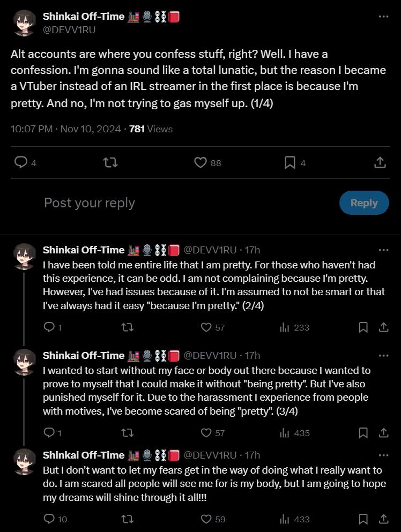Click the 17h timestamp on the 2/4 reply
This screenshot has height=532, width=401.
coord(252,250)
